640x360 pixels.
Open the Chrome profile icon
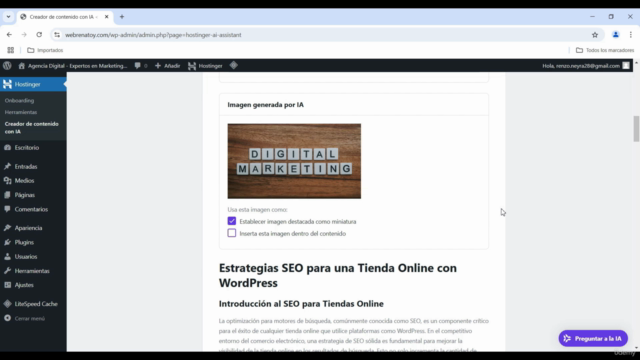(x=616, y=35)
